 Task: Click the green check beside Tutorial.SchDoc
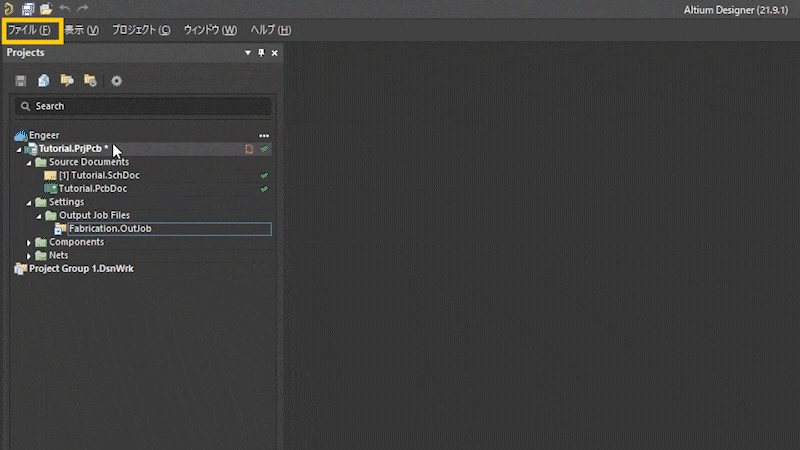(x=264, y=176)
